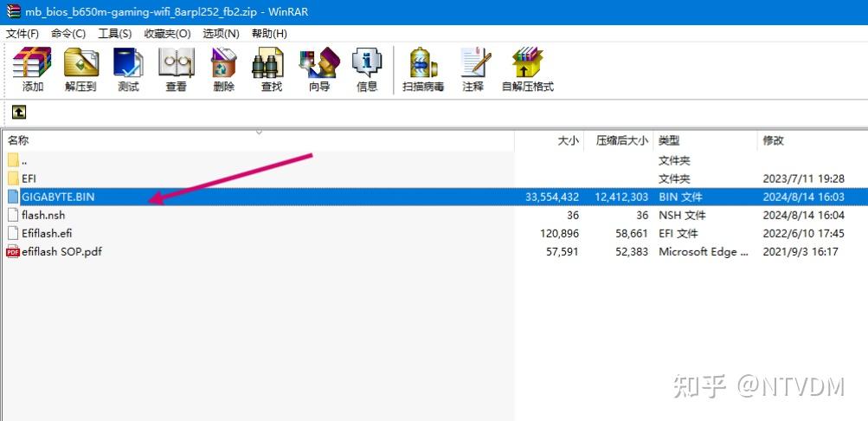This screenshot has width=868, height=421.
Task: Click the 自解压格式 (SFX) toolbar icon
Action: coord(528,62)
